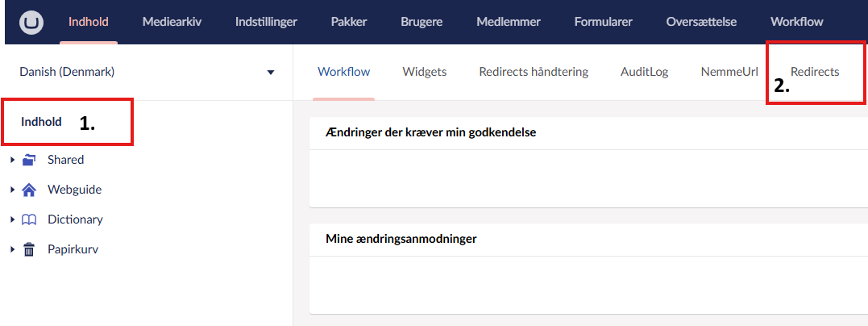The image size is (868, 326).
Task: Click the Webguide home icon
Action: pos(29,190)
